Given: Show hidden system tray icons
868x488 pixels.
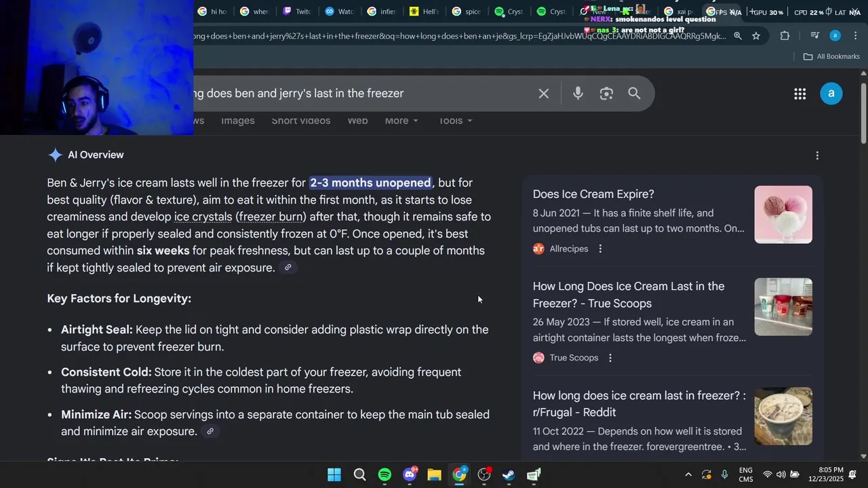Looking at the screenshot, I should pyautogui.click(x=688, y=474).
